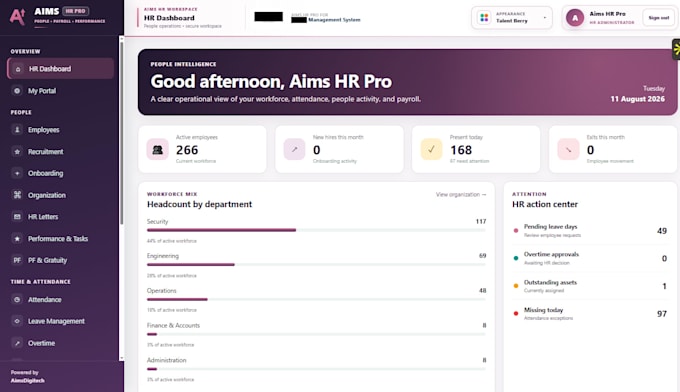Follow the View organization link
The width and height of the screenshot is (680, 392).
click(x=461, y=195)
